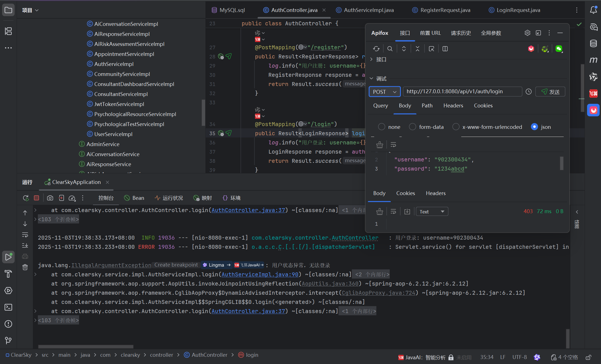
Task: Open the AuthServiceImpl.java:90 link
Action: [x=260, y=274]
